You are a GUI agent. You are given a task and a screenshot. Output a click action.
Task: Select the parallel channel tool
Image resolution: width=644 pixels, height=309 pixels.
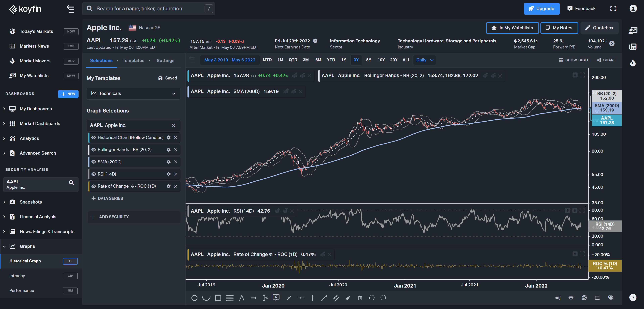coord(336,298)
